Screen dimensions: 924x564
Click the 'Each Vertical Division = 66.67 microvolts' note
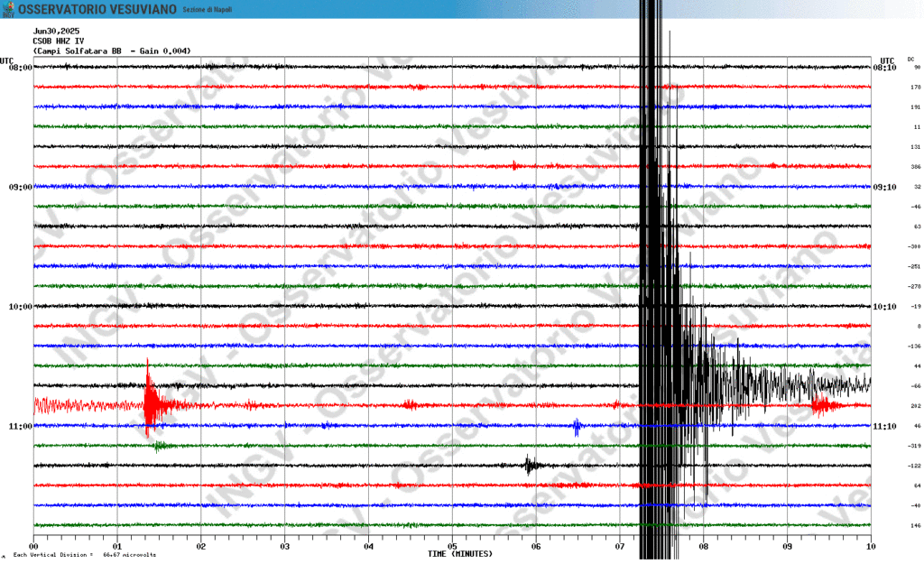(x=84, y=555)
